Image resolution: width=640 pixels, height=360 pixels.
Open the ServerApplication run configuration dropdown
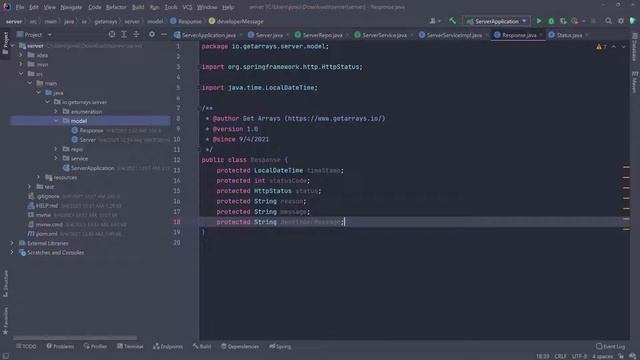point(496,21)
